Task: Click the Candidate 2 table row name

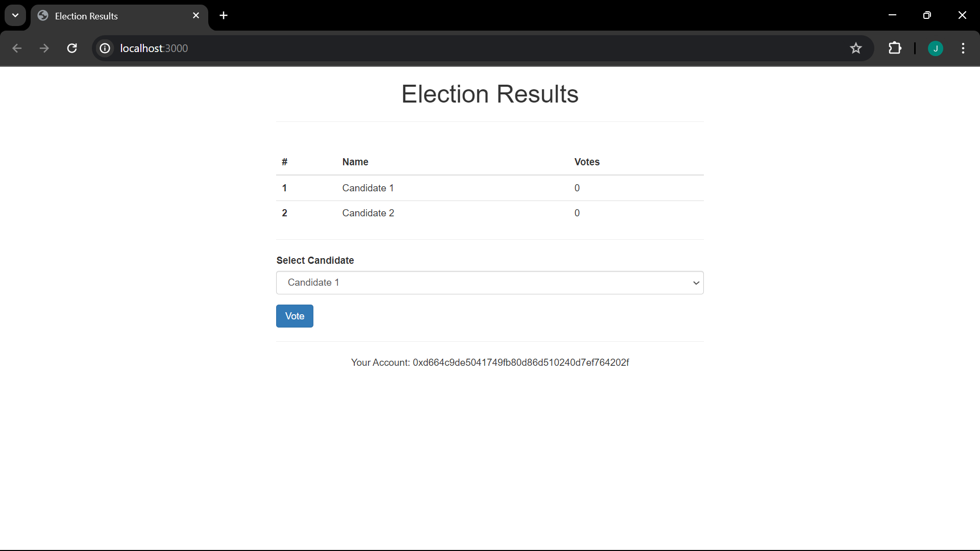Action: (367, 213)
